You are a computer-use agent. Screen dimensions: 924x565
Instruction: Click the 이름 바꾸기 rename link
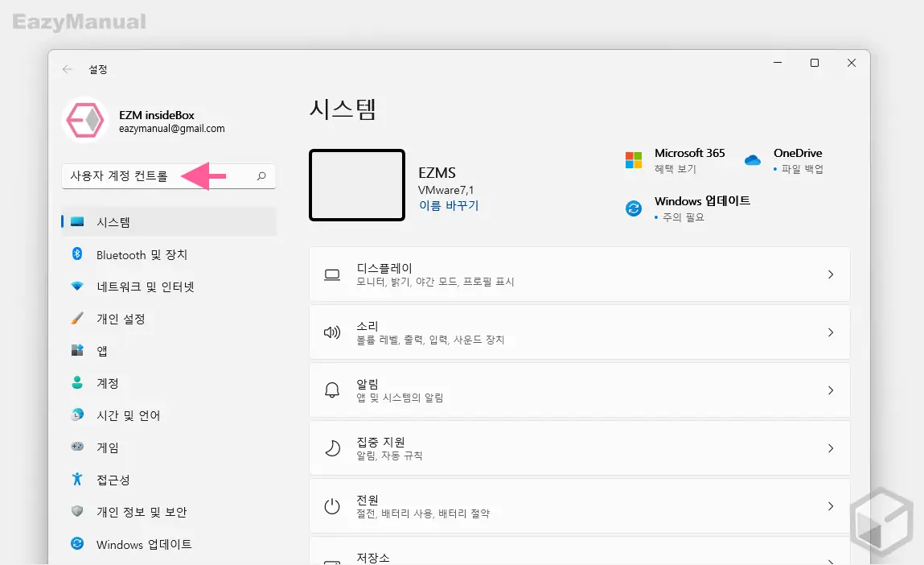click(448, 206)
